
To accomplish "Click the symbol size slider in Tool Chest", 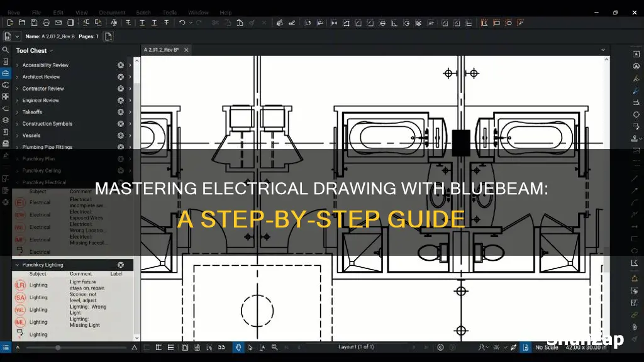I will (x=76, y=348).
